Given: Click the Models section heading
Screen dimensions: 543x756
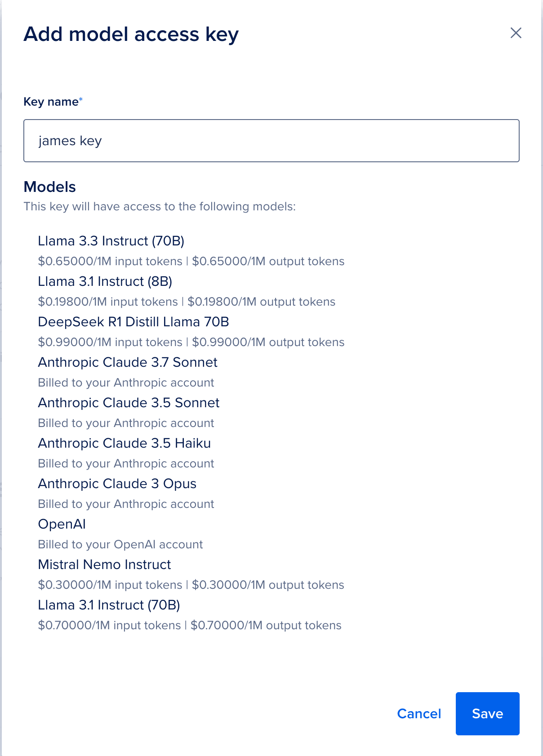Looking at the screenshot, I should pos(50,187).
